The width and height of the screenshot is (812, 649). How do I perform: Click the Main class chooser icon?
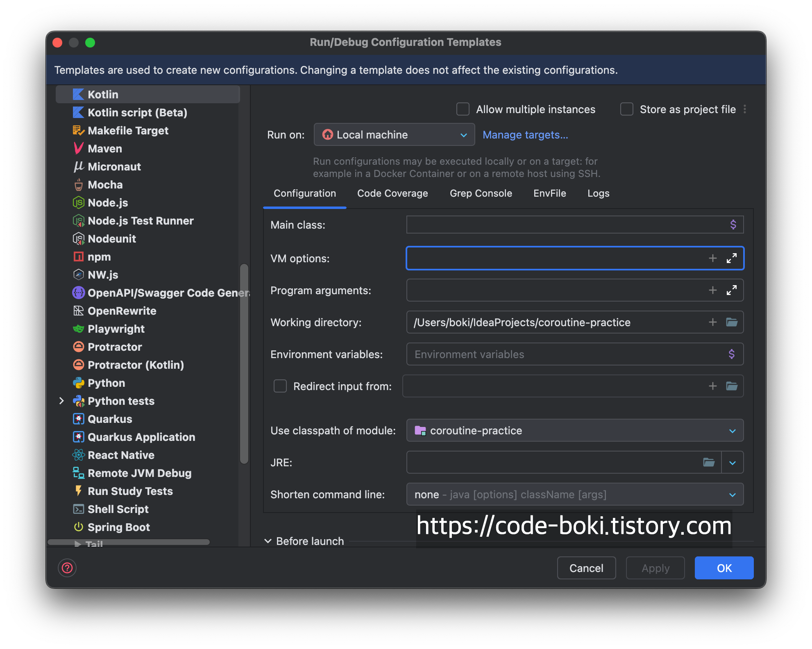pyautogui.click(x=733, y=225)
